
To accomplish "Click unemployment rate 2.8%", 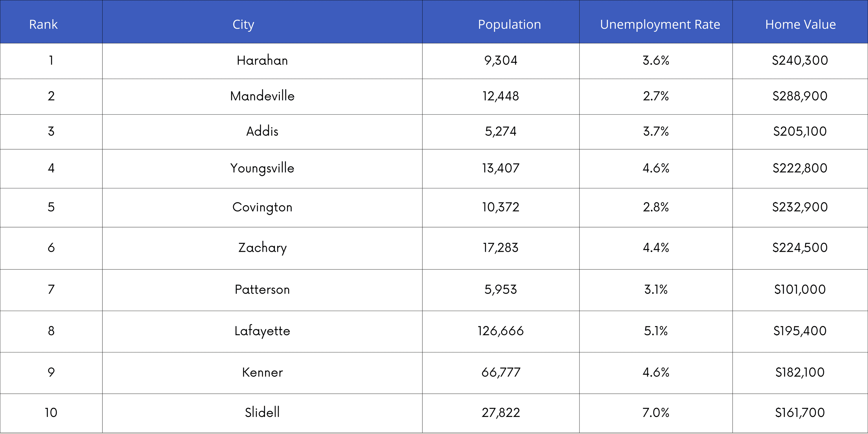I will pos(656,207).
